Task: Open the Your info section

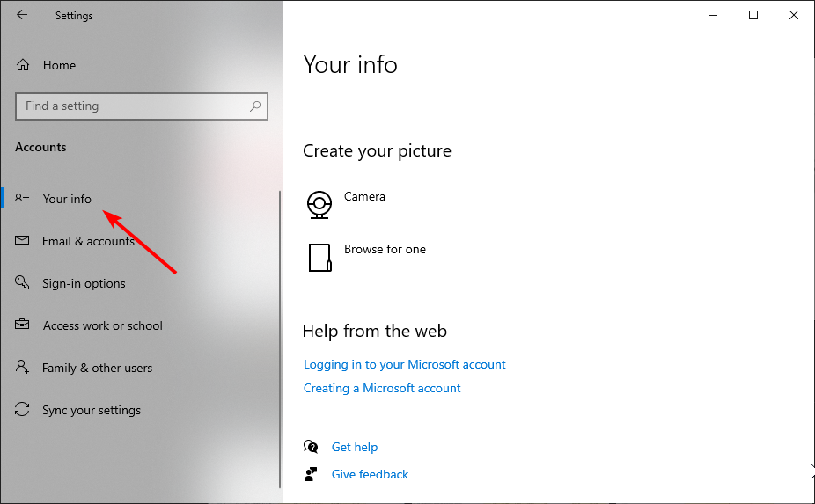Action: click(x=67, y=199)
